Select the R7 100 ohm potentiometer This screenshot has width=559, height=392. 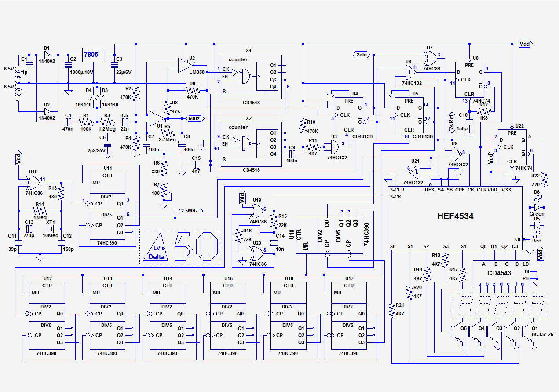pyautogui.click(x=165, y=191)
